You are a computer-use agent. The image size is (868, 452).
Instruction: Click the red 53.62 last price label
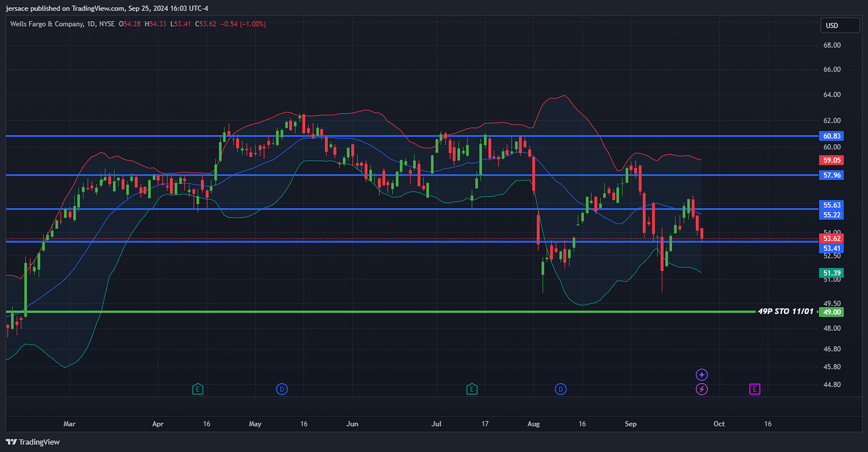tap(831, 239)
